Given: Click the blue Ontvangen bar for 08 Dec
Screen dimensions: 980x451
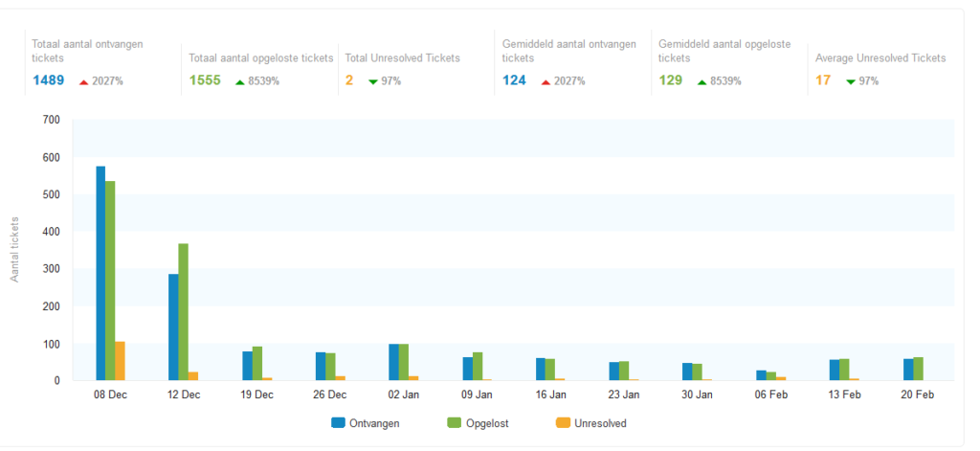Looking at the screenshot, I should [x=100, y=273].
